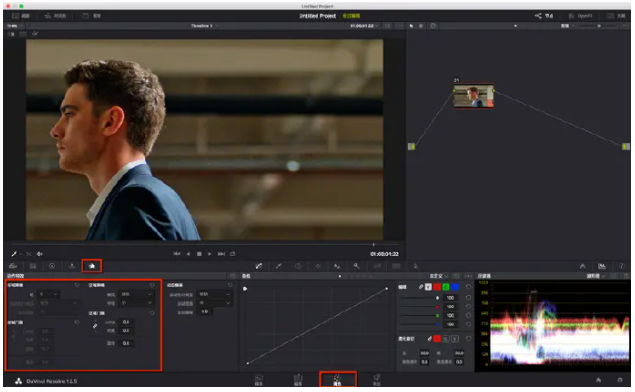Image resolution: width=635 pixels, height=392 pixels.
Task: Open the Camera Raw palette
Action: coord(13,266)
